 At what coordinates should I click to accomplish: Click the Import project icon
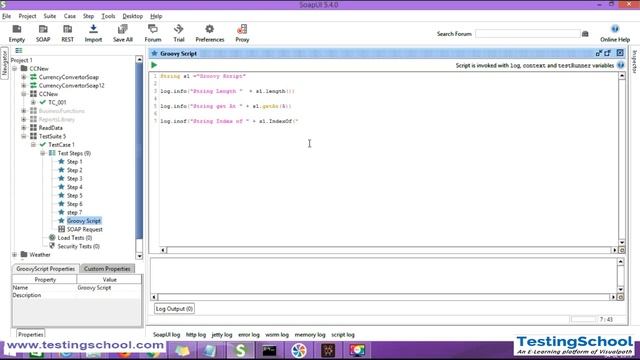point(93,33)
